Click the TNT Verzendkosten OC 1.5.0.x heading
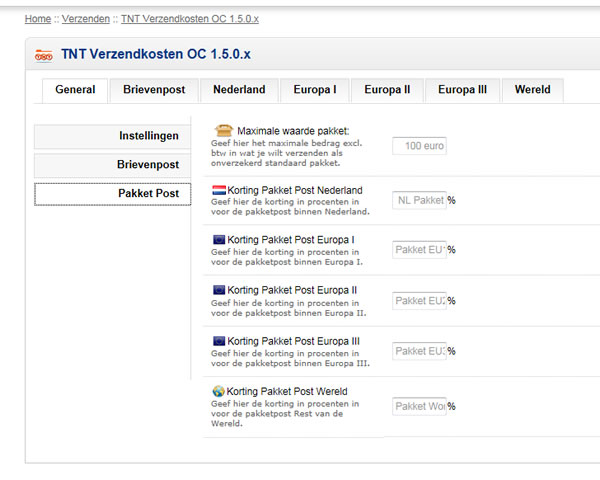This screenshot has width=600, height=480. [x=156, y=54]
